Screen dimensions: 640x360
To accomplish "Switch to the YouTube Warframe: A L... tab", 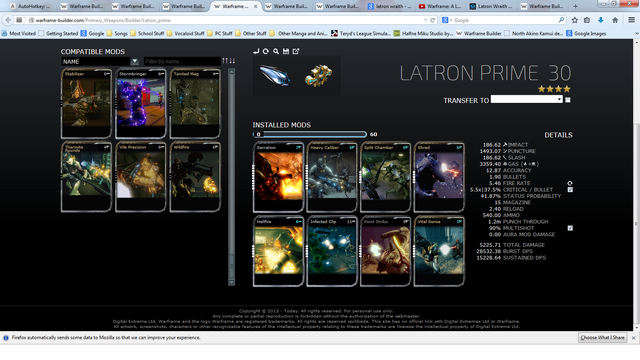I will pos(440,6).
